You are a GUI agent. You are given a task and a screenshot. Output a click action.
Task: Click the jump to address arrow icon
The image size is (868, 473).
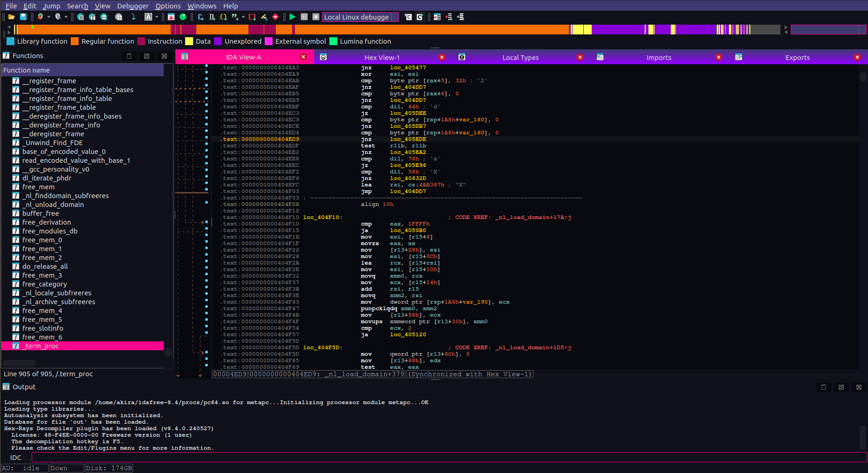(119, 17)
